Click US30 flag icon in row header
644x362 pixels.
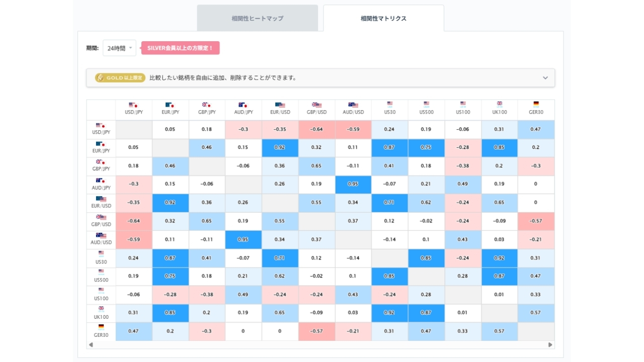101,254
